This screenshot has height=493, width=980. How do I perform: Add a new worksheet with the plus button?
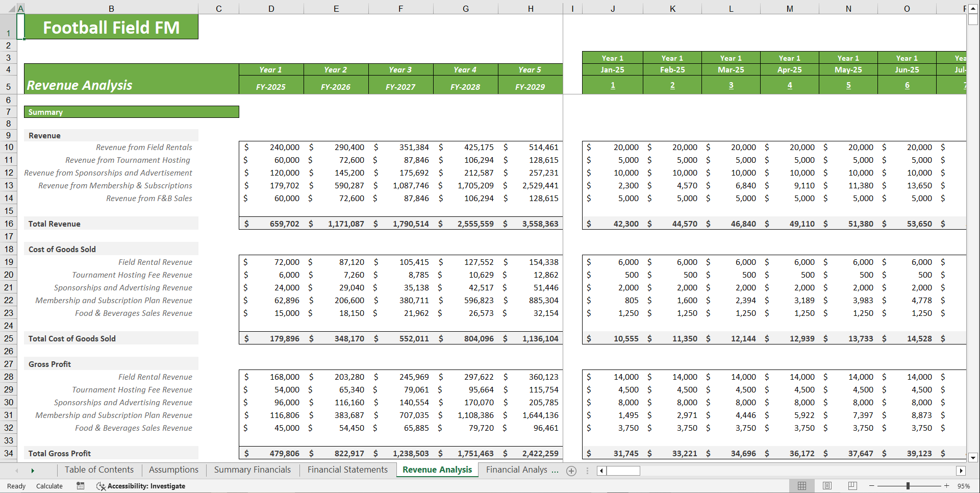pyautogui.click(x=571, y=471)
